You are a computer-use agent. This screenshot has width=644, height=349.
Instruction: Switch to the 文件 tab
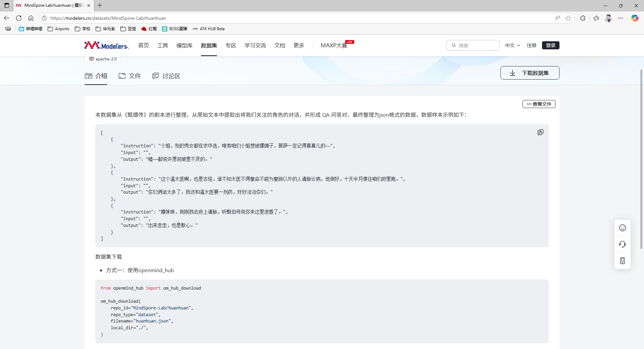click(130, 76)
